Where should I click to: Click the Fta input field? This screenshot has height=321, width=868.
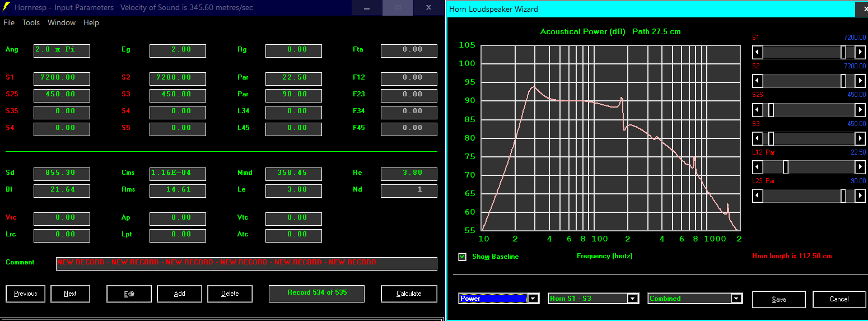(409, 50)
